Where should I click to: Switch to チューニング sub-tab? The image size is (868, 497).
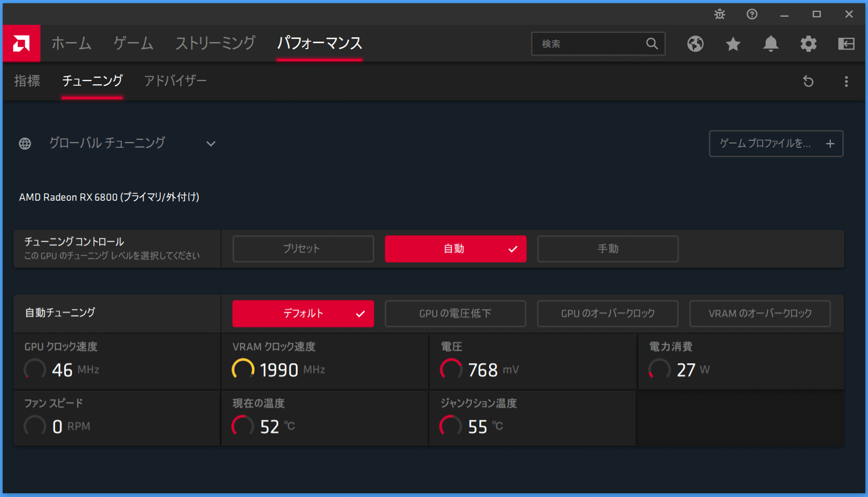pyautogui.click(x=92, y=81)
